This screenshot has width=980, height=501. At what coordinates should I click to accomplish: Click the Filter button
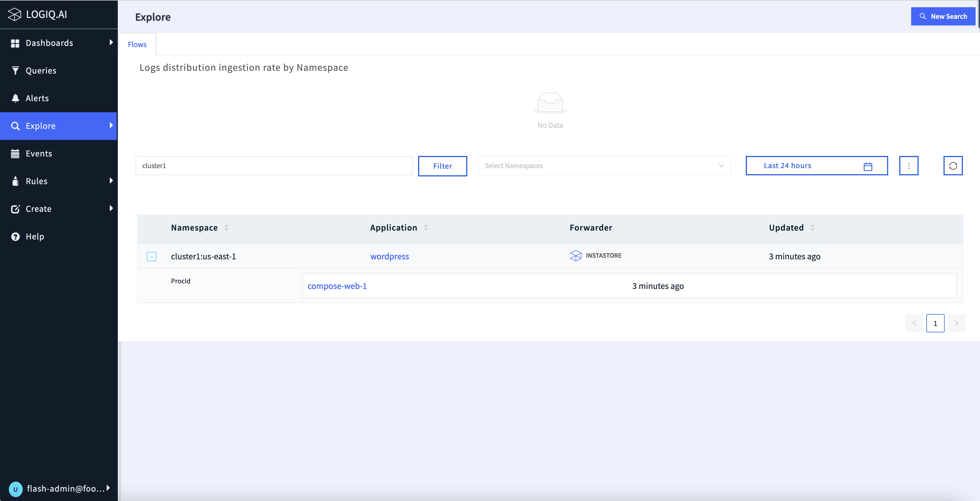[442, 166]
